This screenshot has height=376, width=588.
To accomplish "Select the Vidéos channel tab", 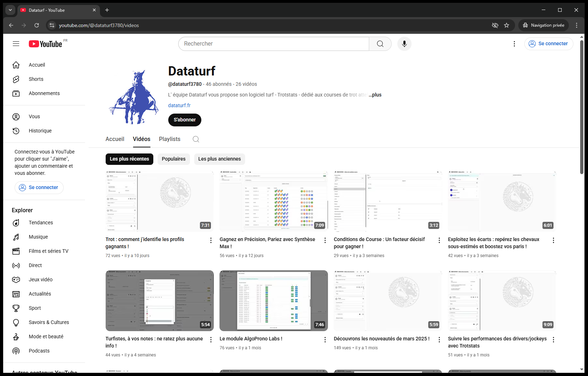I will click(x=142, y=139).
